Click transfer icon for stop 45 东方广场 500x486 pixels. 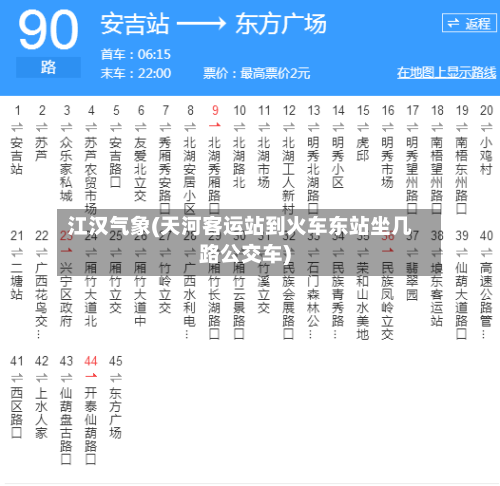click(x=116, y=377)
